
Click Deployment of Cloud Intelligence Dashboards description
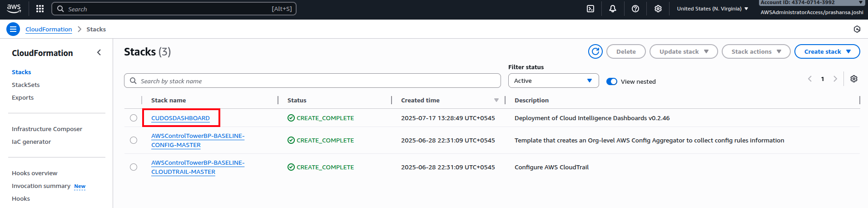[592, 118]
